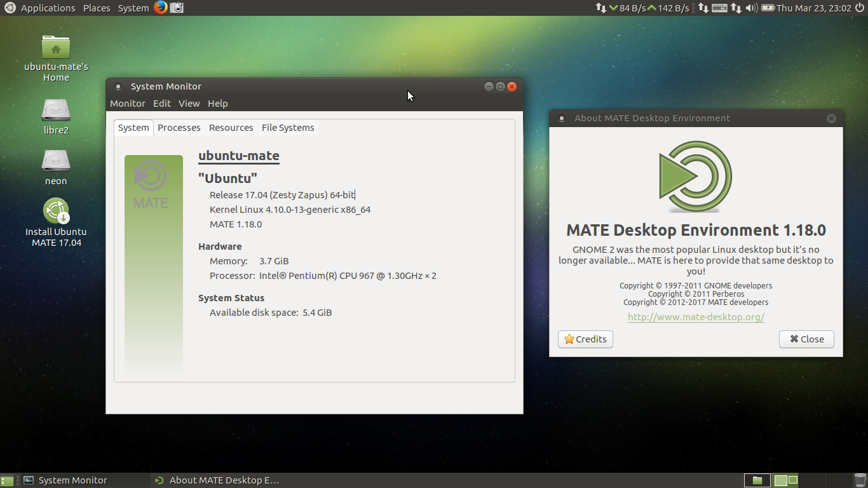Click the Close button in About dialog

(806, 339)
